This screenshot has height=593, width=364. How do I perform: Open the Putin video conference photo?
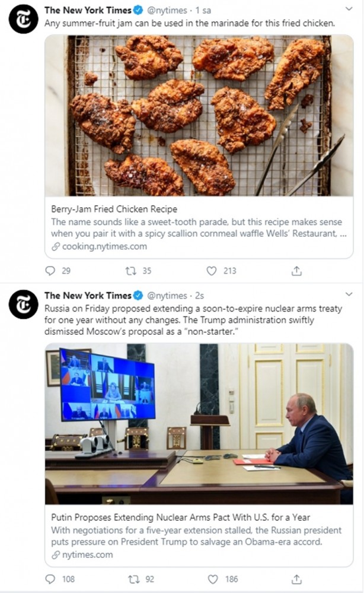199,424
